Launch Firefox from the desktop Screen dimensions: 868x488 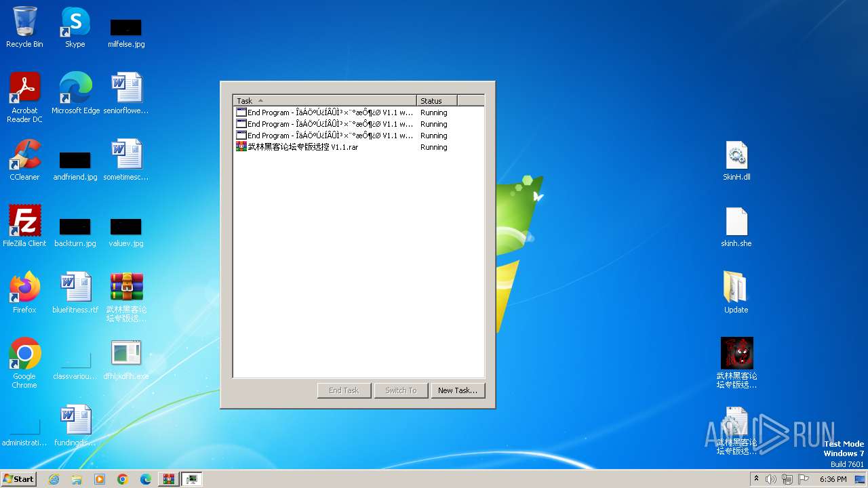(x=24, y=292)
